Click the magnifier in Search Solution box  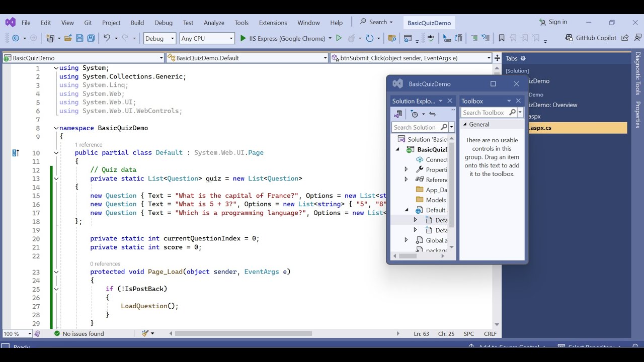click(x=444, y=127)
